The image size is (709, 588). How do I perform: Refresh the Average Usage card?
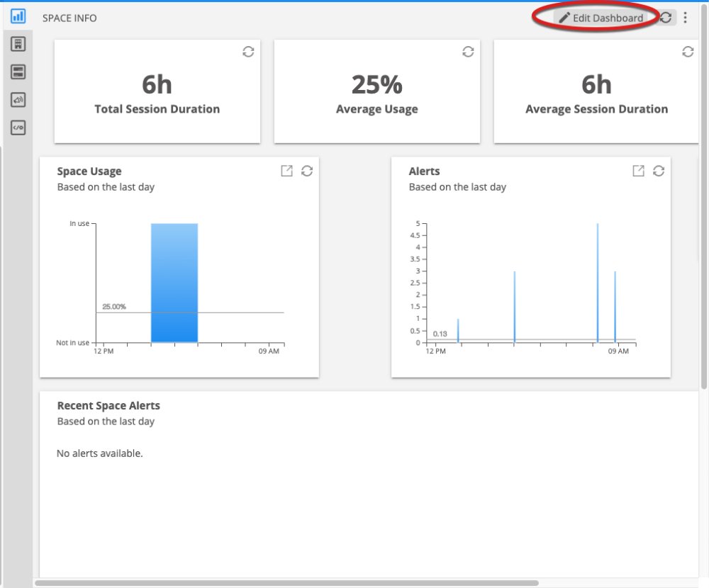pos(468,51)
